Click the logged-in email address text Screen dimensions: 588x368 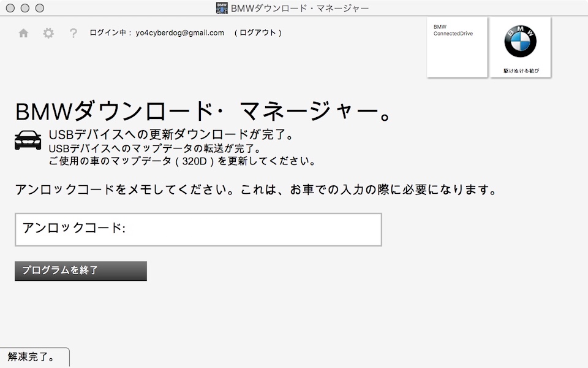click(180, 33)
